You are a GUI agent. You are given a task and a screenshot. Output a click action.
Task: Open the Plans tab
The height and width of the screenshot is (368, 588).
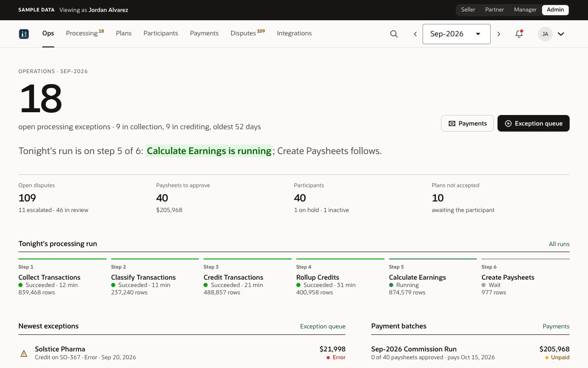pos(124,33)
